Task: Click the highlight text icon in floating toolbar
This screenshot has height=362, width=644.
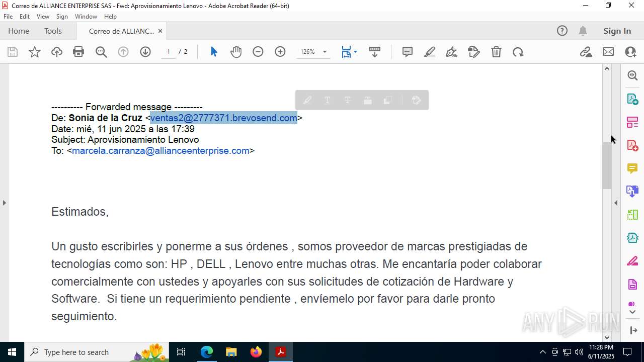Action: coord(307,100)
